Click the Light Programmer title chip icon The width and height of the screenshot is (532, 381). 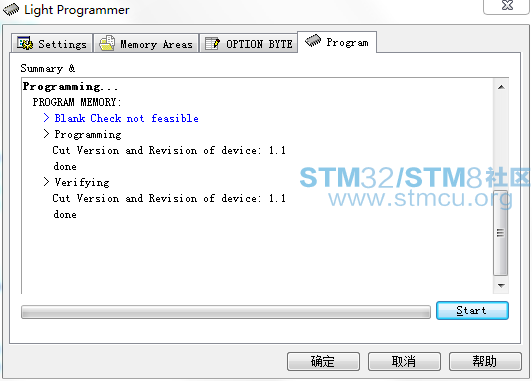tap(11, 9)
